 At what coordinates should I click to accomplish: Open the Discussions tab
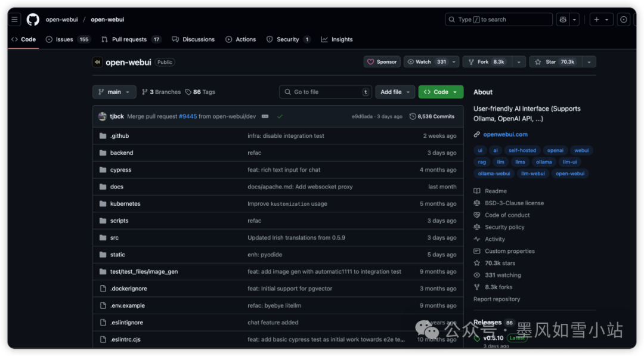pyautogui.click(x=193, y=39)
